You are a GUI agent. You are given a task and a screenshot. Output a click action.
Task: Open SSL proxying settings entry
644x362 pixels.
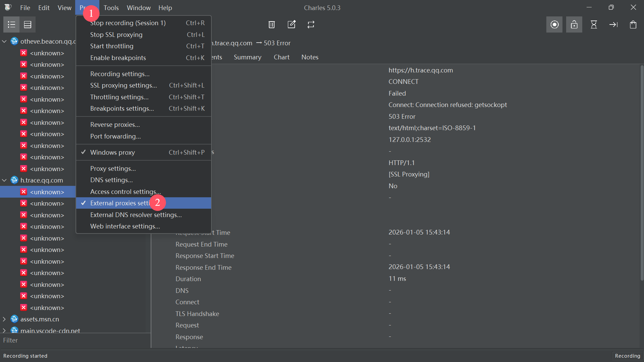point(123,85)
